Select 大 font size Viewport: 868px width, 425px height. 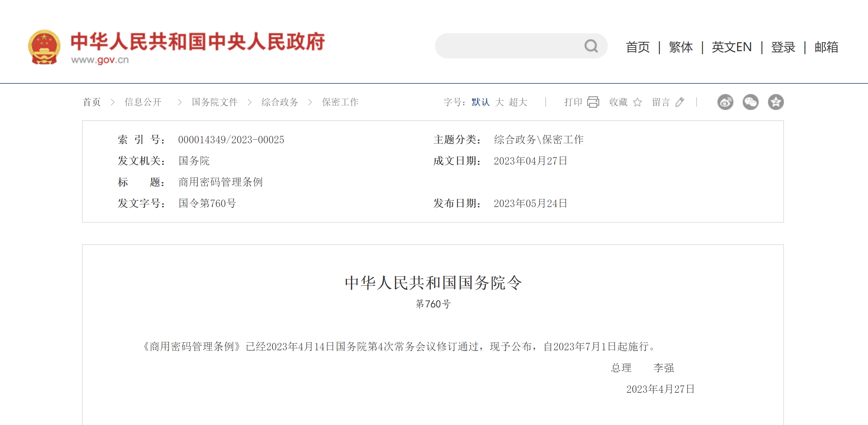point(499,102)
